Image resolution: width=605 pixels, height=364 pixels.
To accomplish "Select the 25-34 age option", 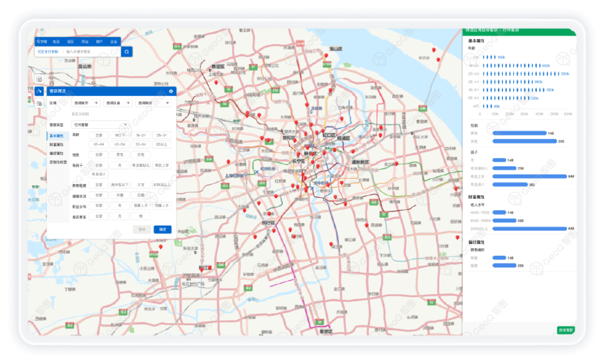I will click(162, 135).
